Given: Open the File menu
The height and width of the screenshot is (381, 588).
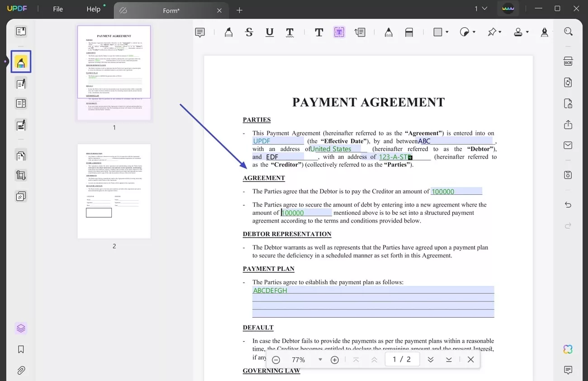Looking at the screenshot, I should tap(58, 9).
